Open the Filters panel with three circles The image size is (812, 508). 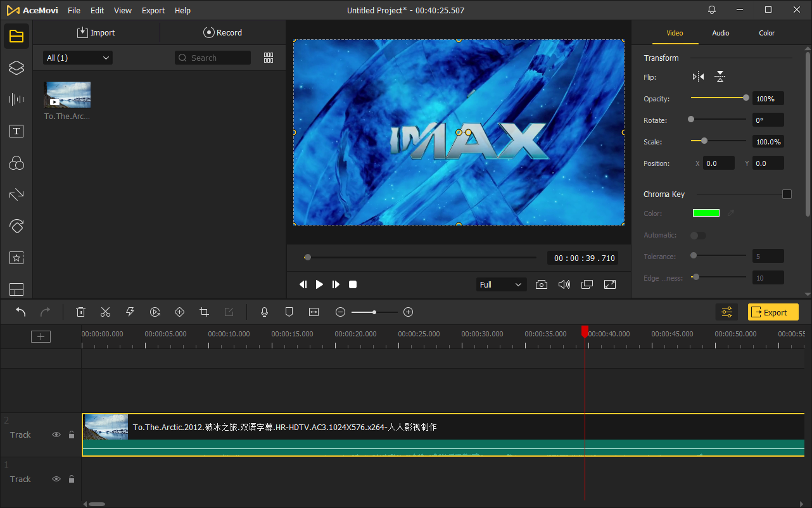16,163
